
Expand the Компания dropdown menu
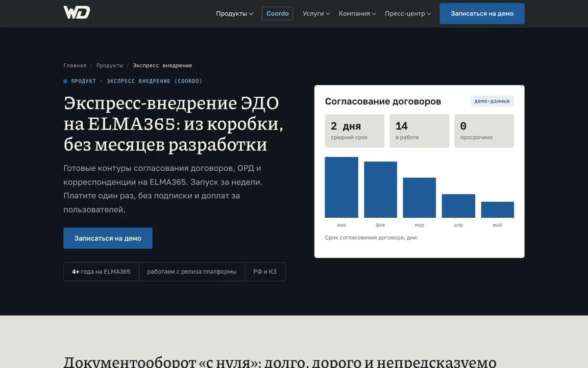pos(358,14)
